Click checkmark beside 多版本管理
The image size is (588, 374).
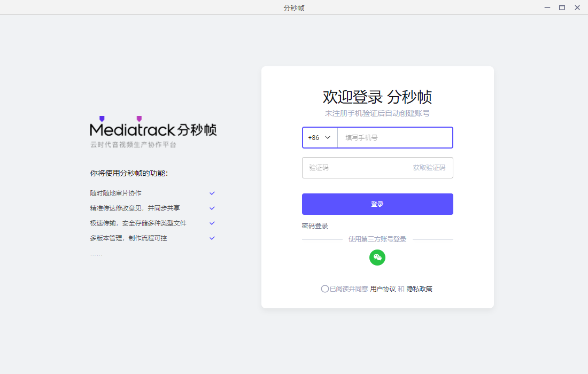(x=212, y=238)
